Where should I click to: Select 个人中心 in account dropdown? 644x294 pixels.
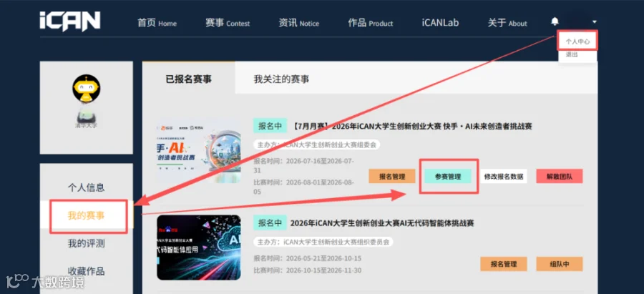tap(577, 41)
